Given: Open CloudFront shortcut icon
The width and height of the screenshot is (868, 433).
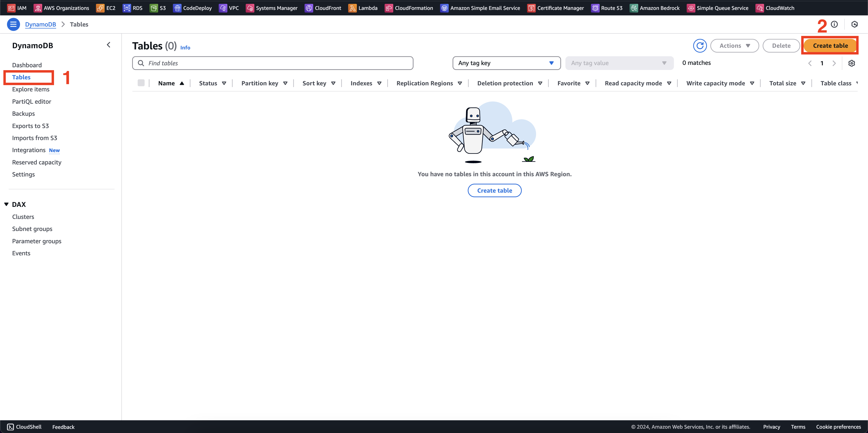Looking at the screenshot, I should point(309,8).
